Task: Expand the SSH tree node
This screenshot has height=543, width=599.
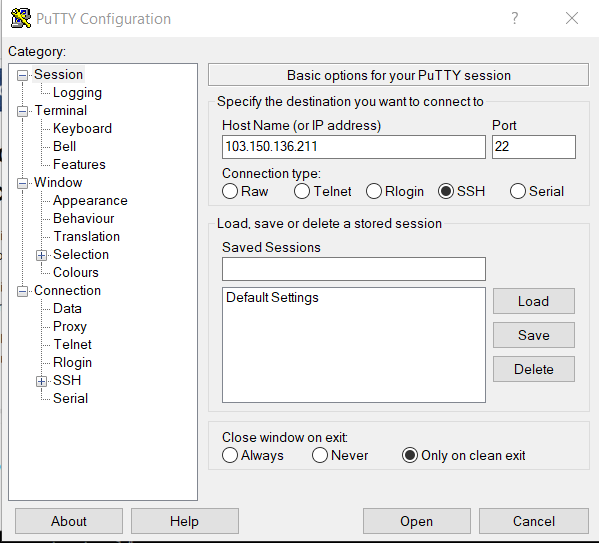Action: pos(41,381)
